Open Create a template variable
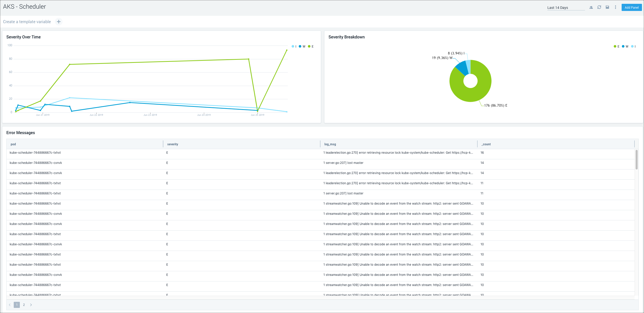644x313 pixels. [x=27, y=22]
